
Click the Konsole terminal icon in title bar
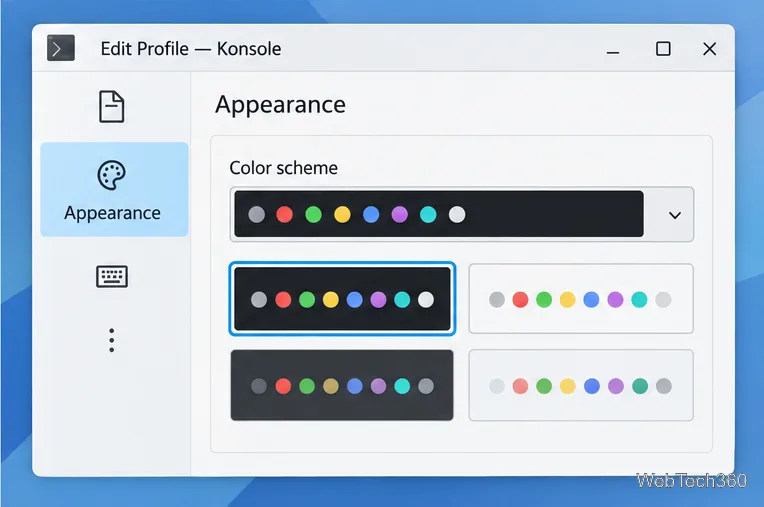click(x=61, y=48)
